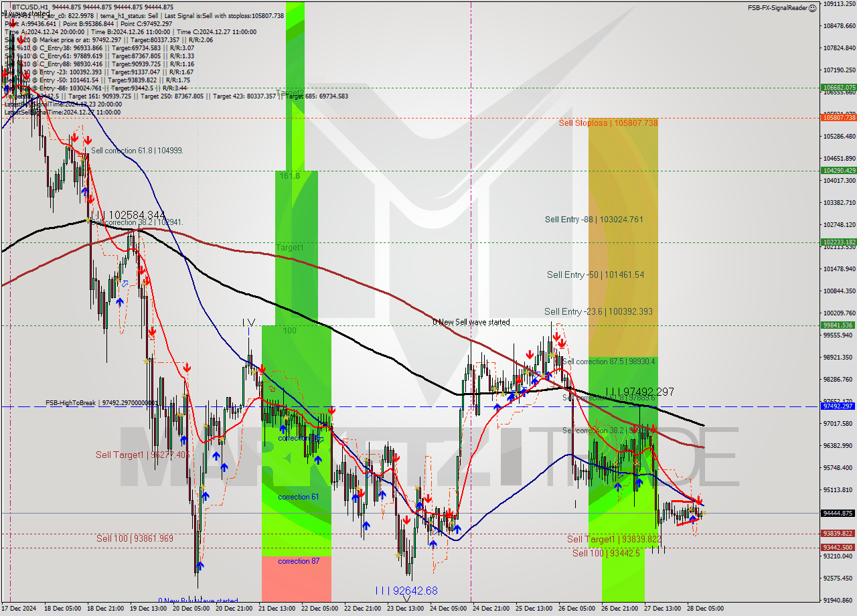The height and width of the screenshot is (616, 857).
Task: Click the green price tag 104290.429
Action: 838,170
